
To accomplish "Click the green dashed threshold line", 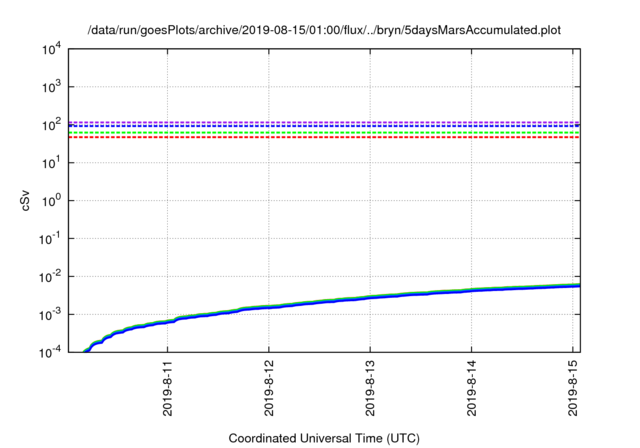I will pos(324,133).
